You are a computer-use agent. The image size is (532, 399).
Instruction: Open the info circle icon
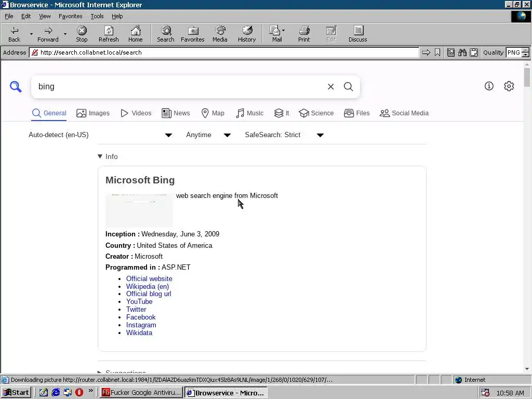(x=489, y=86)
